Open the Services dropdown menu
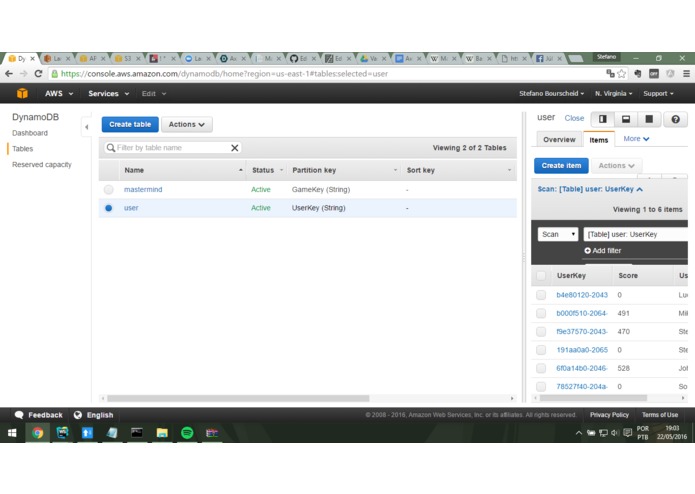 (109, 93)
